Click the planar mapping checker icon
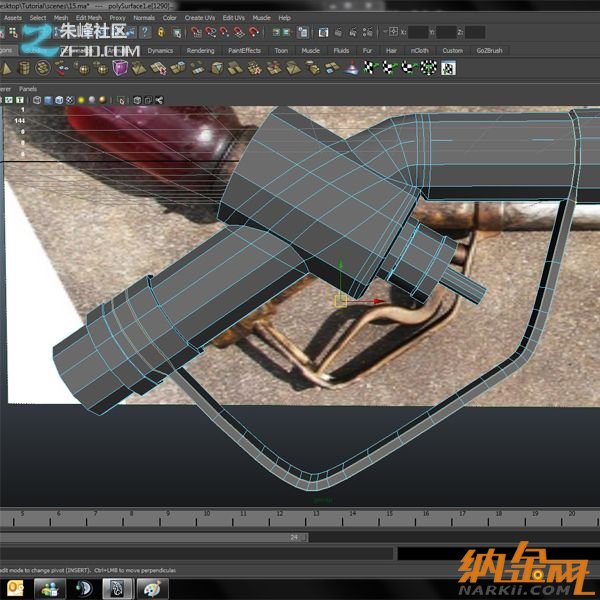The height and width of the screenshot is (600, 600). click(x=370, y=68)
